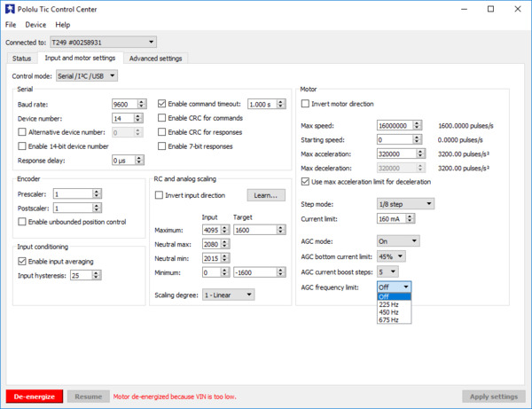532x409 pixels.
Task: Select 450 Hz frequency limit option
Action: (x=395, y=312)
